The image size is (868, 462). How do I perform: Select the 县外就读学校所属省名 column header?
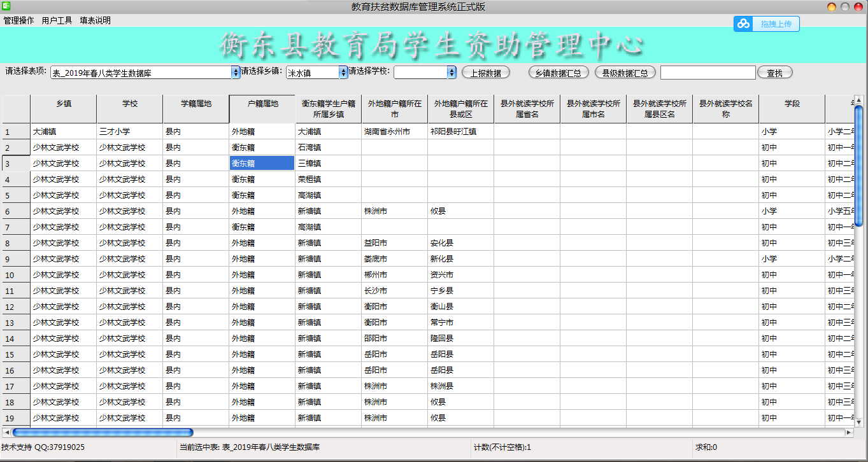pos(527,109)
